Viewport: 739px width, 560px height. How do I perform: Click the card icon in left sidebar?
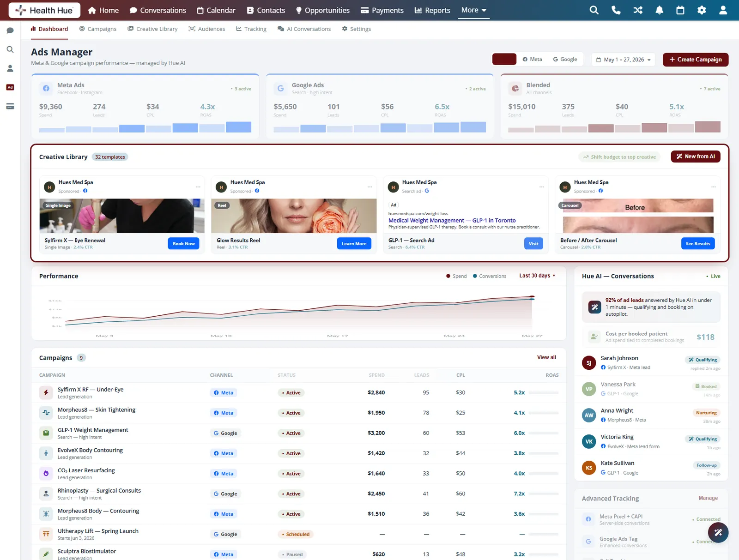10,106
